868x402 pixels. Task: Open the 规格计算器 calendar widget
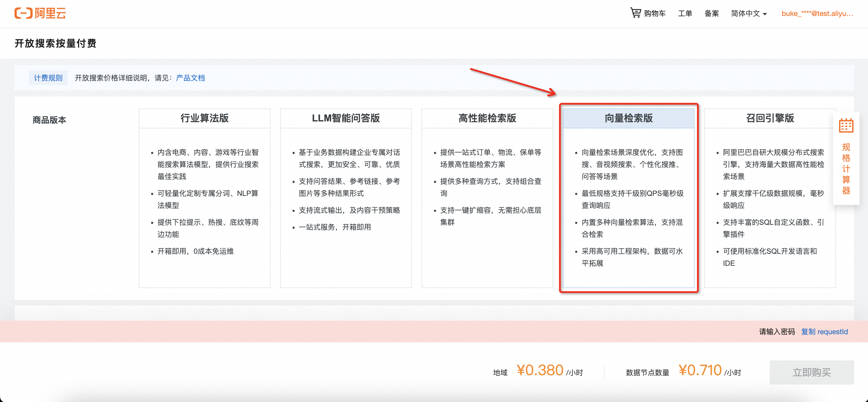pyautogui.click(x=846, y=158)
